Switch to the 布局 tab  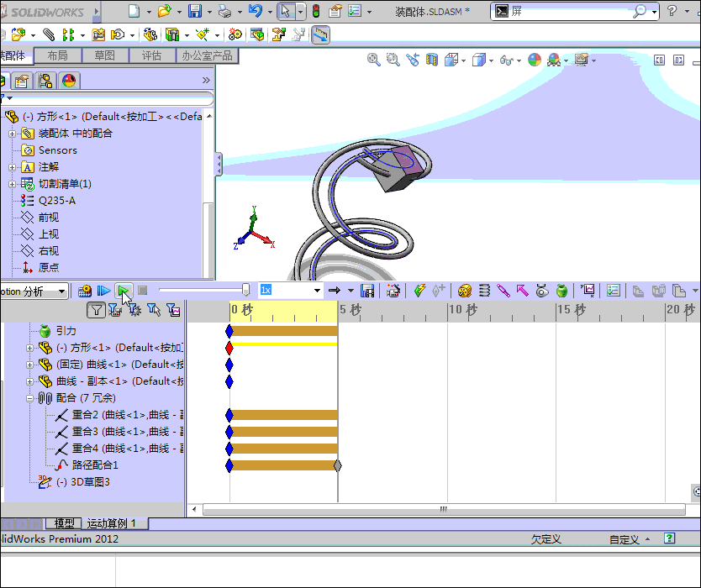point(58,55)
